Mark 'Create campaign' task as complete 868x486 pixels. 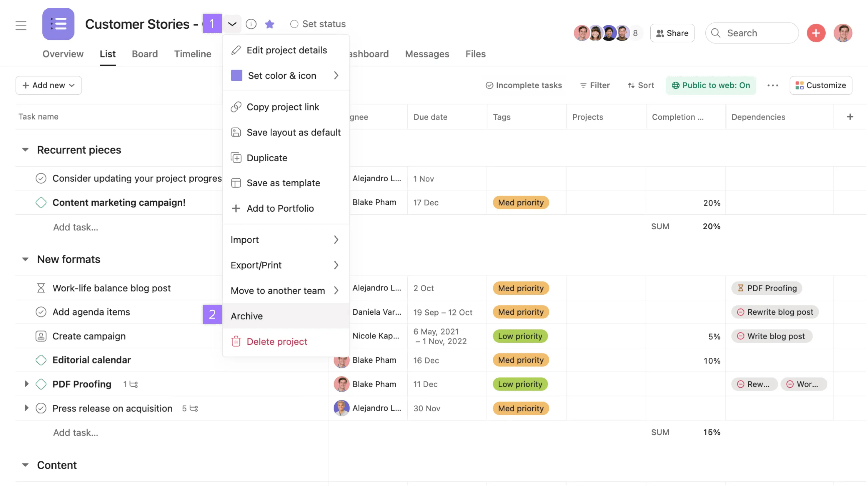coord(41,336)
